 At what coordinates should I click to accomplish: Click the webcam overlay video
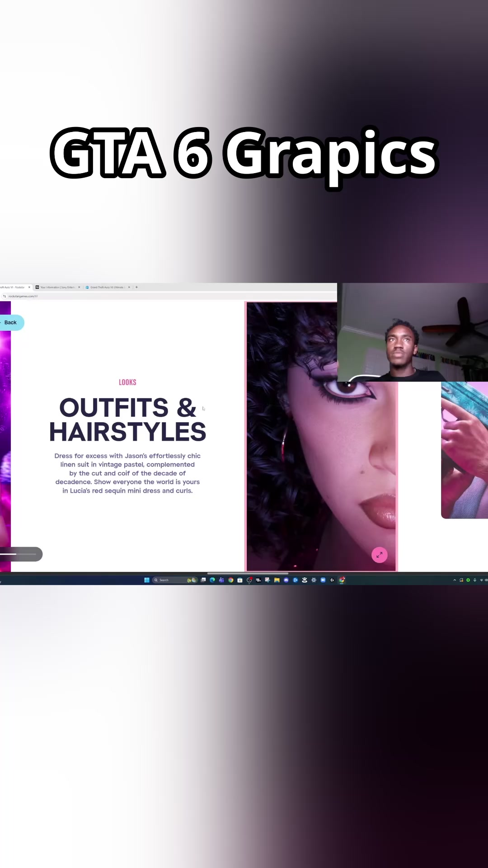(413, 332)
